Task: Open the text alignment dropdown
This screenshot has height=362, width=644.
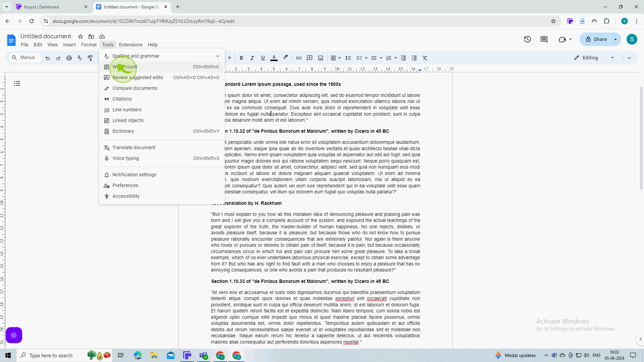Action: (x=336, y=58)
